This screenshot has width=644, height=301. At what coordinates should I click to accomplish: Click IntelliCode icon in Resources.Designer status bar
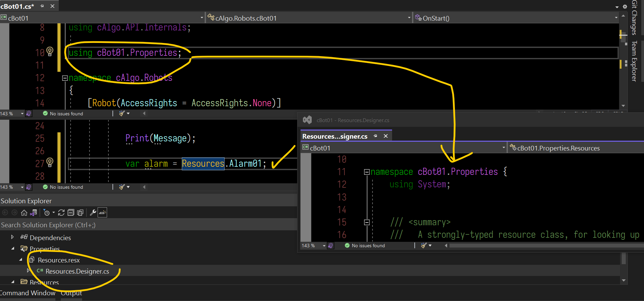pos(331,246)
